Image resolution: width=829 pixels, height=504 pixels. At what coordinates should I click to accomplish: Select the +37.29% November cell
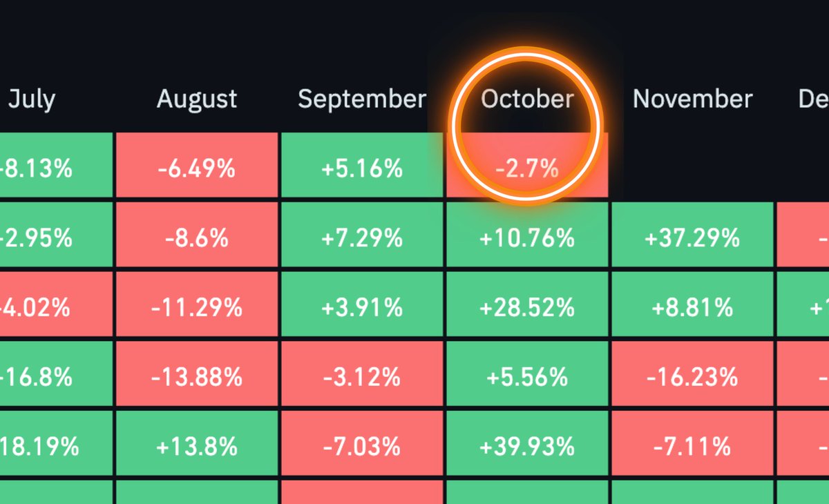[x=692, y=238]
